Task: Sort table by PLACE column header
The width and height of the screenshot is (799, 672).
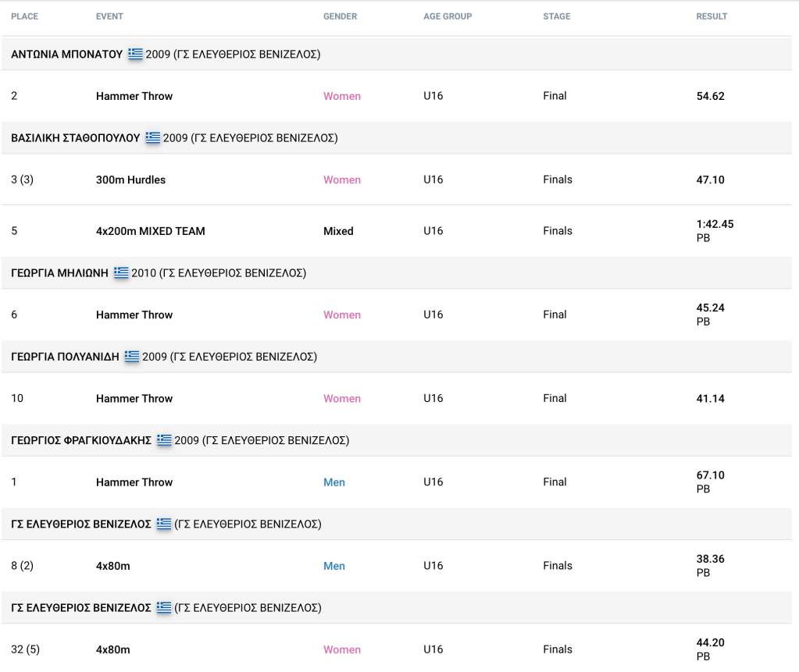Action: click(x=24, y=16)
